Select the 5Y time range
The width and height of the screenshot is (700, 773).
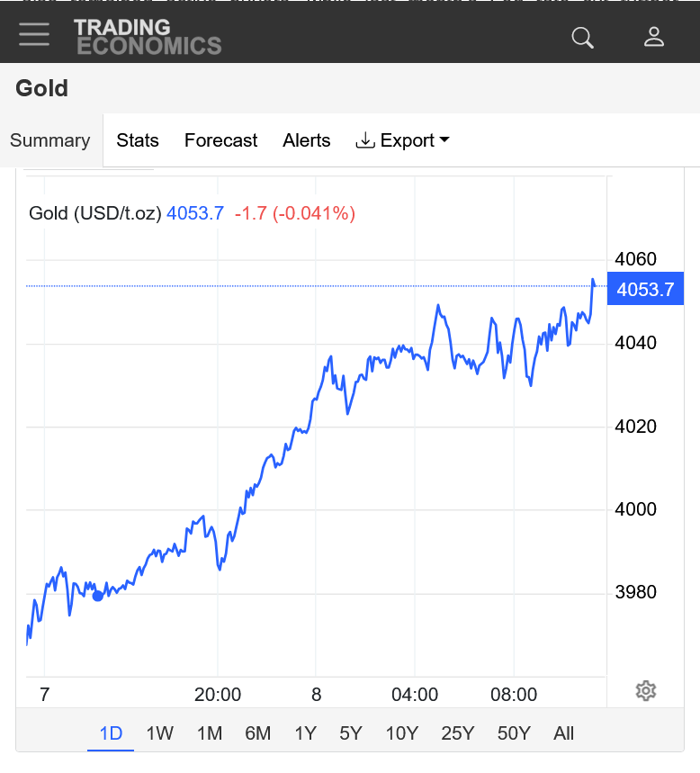(351, 733)
